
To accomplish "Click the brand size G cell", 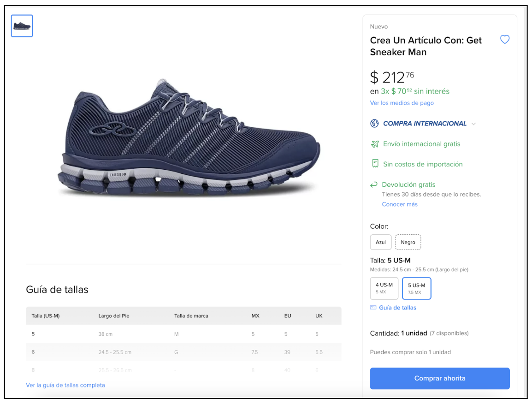I will [176, 352].
